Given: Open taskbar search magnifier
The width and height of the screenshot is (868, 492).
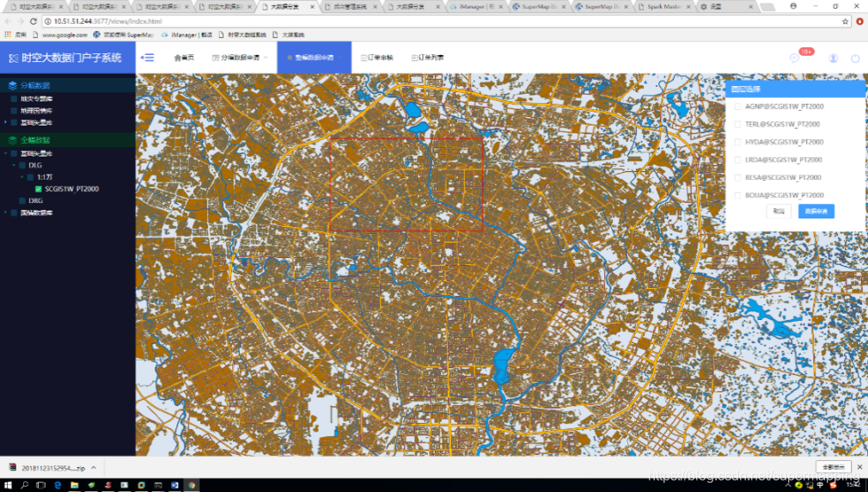Looking at the screenshot, I should [x=24, y=485].
